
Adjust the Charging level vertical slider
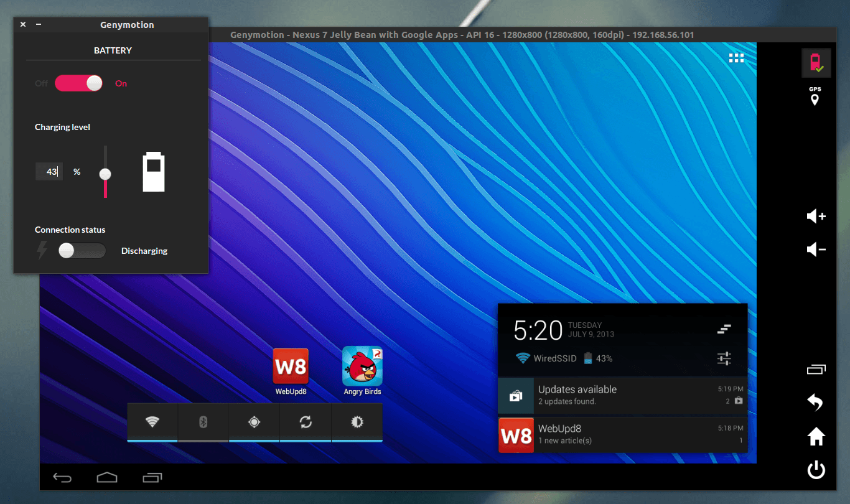pos(106,172)
